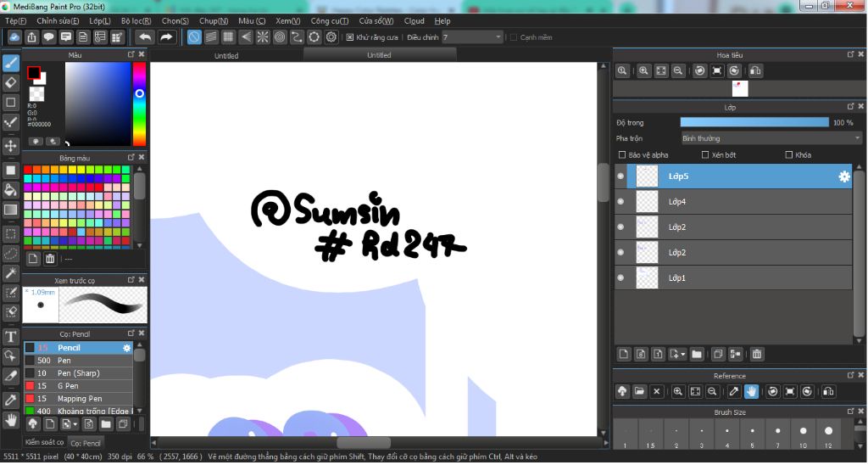Screen dimensions: 868x465
Task: Click the Redo arrow
Action: [166, 37]
